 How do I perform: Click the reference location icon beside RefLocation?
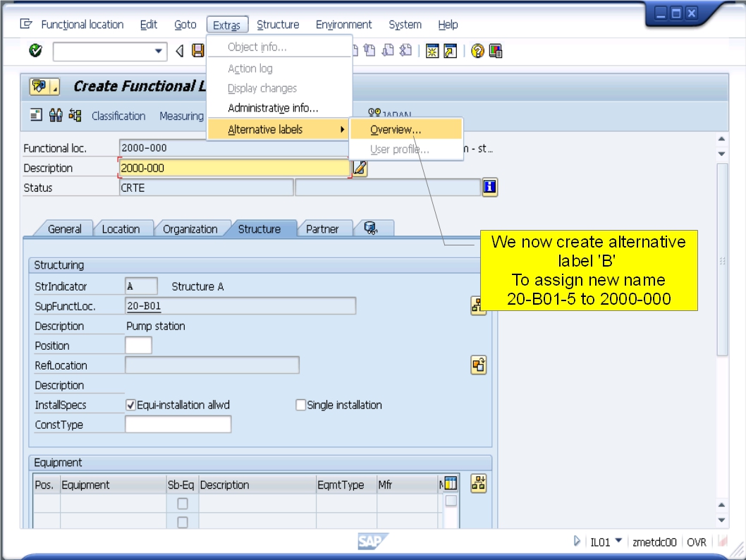(x=479, y=365)
